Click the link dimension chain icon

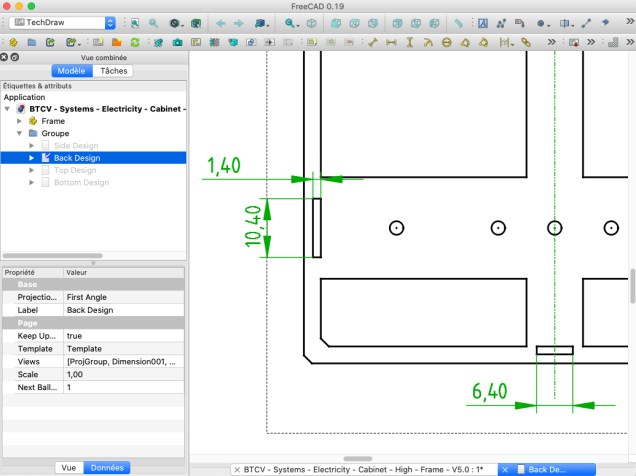(x=524, y=42)
